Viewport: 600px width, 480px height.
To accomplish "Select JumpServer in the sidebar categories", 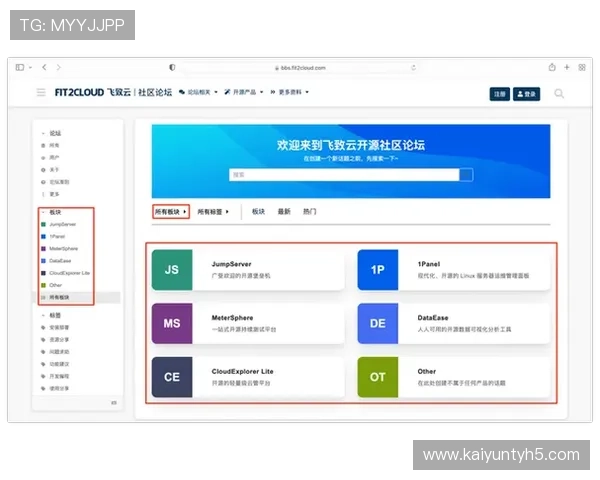I will pos(59,224).
